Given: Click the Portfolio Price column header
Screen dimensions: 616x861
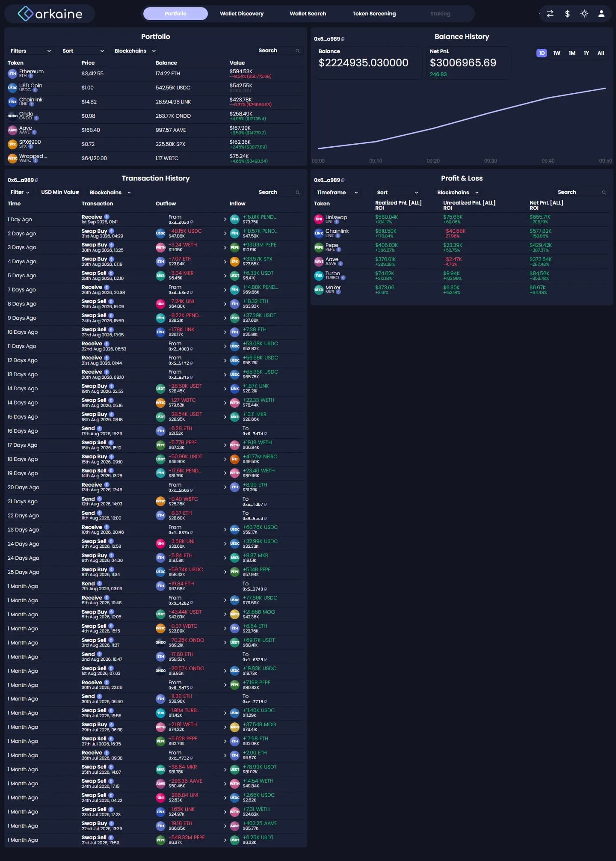Looking at the screenshot, I should pos(88,63).
